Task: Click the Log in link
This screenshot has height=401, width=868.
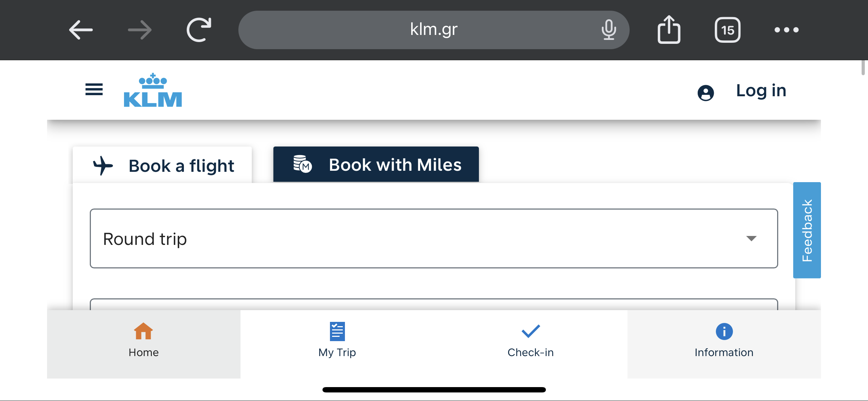Action: point(761,91)
